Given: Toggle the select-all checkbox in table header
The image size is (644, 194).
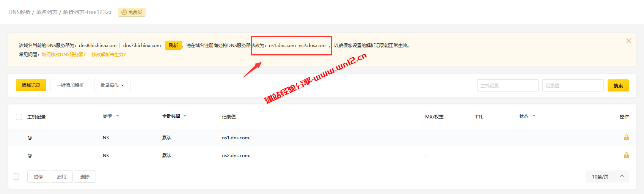Looking at the screenshot, I should pyautogui.click(x=19, y=117).
